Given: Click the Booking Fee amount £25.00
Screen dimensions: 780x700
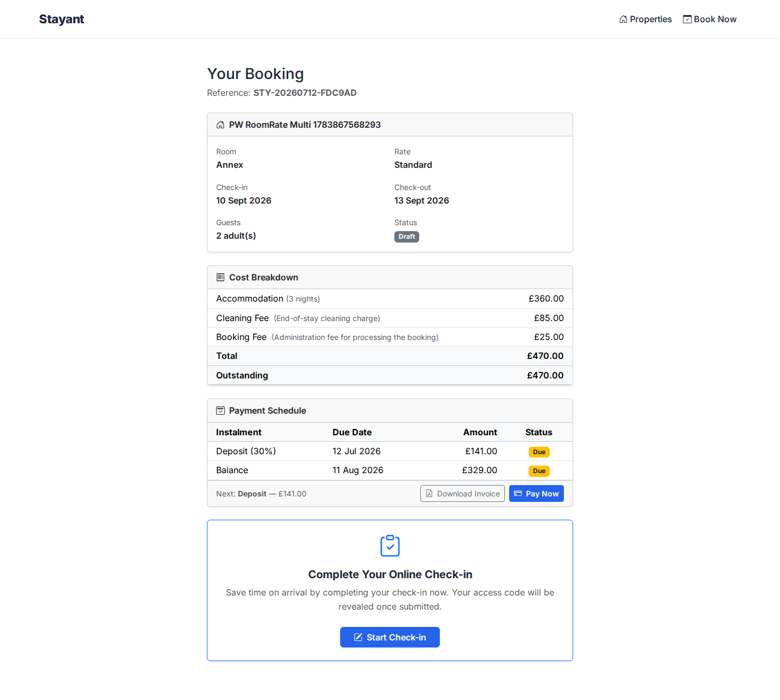Looking at the screenshot, I should pos(549,337).
